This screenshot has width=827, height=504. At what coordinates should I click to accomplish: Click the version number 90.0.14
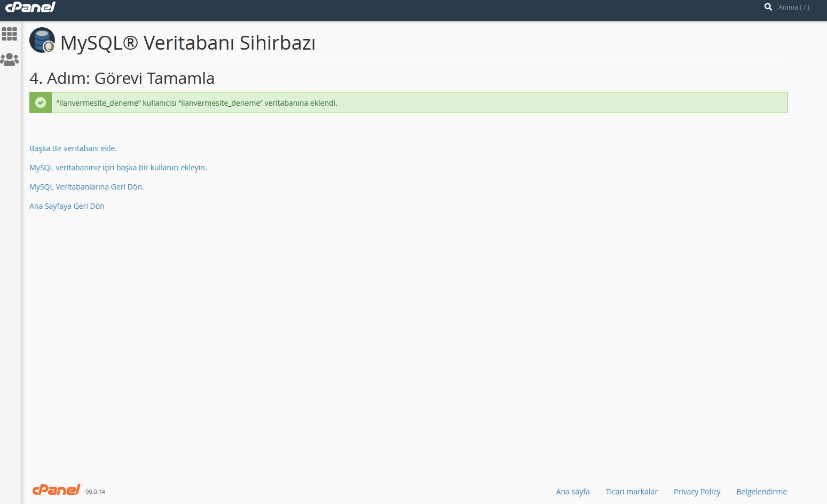95,492
